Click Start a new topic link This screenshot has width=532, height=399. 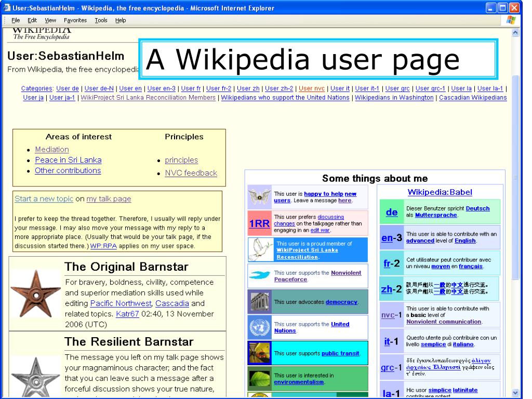coord(44,199)
